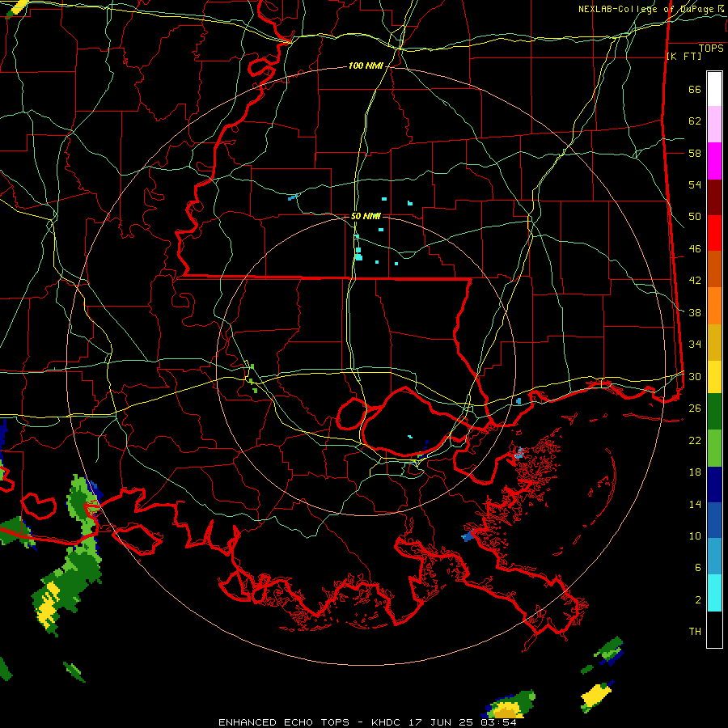Click the legend value '66'
Image resolution: width=728 pixels, height=728 pixels.
point(695,89)
